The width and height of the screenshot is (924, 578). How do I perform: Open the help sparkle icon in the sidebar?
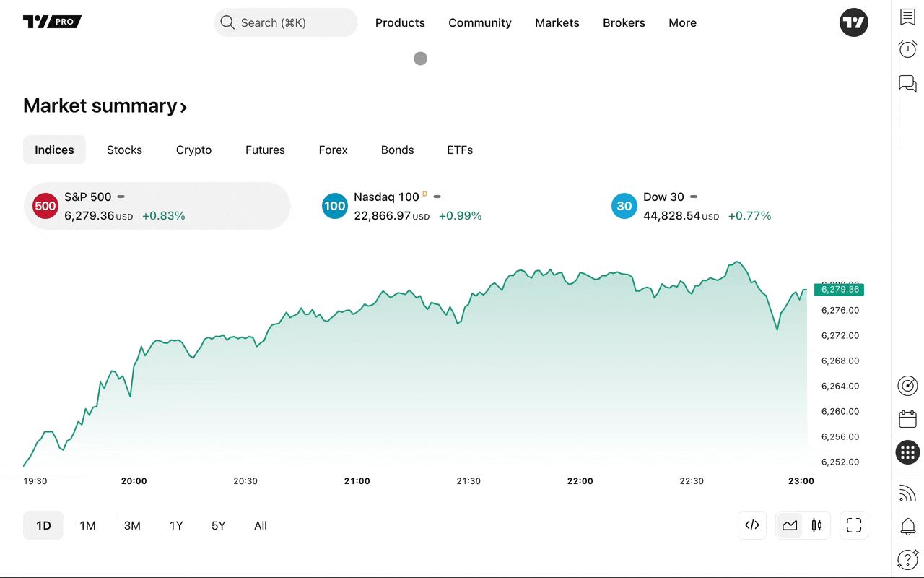(x=907, y=559)
